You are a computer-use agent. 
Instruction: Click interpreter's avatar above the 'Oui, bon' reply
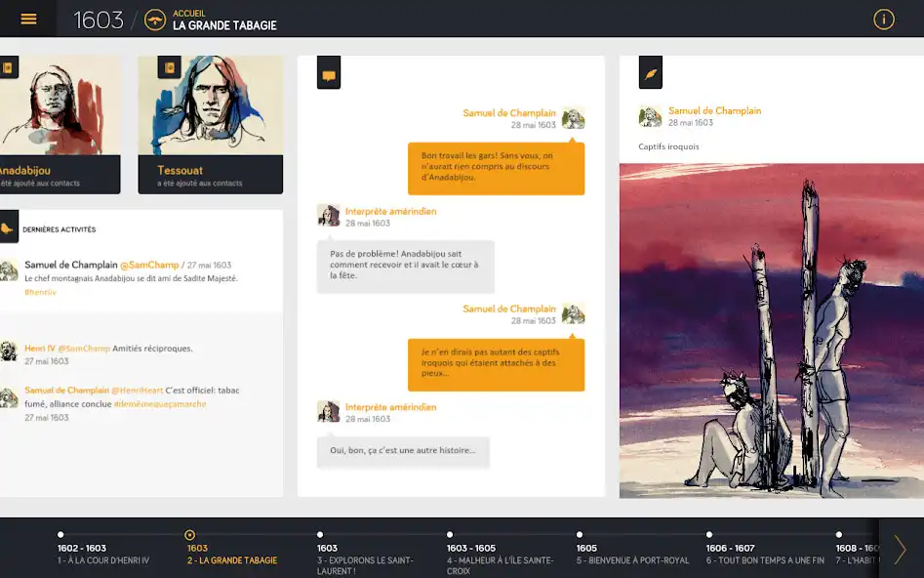328,412
